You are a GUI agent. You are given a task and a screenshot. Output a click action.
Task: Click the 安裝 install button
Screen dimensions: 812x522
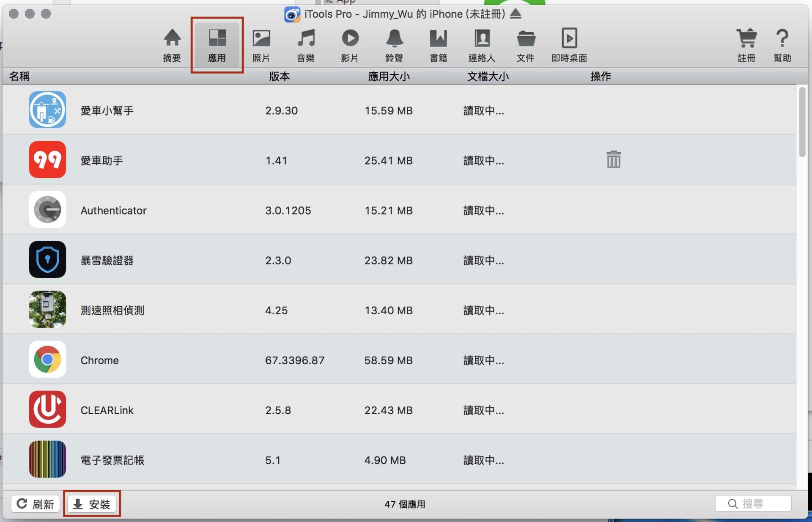point(92,504)
